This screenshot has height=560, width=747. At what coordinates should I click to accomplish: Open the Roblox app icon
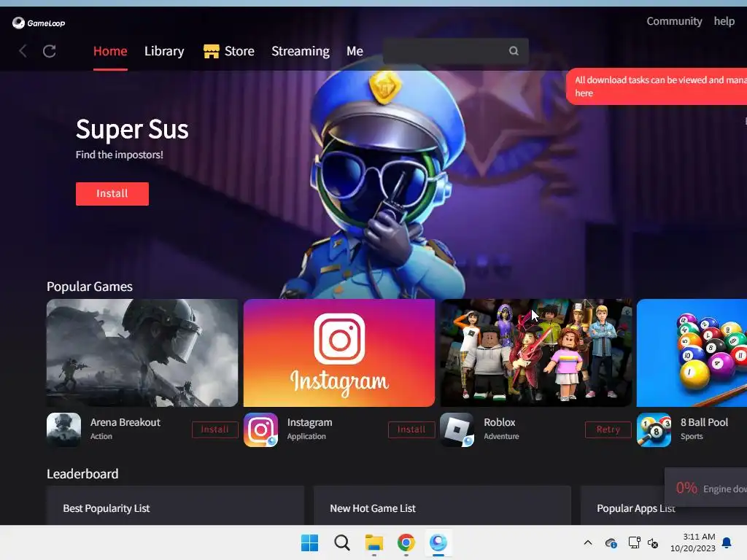point(457,429)
